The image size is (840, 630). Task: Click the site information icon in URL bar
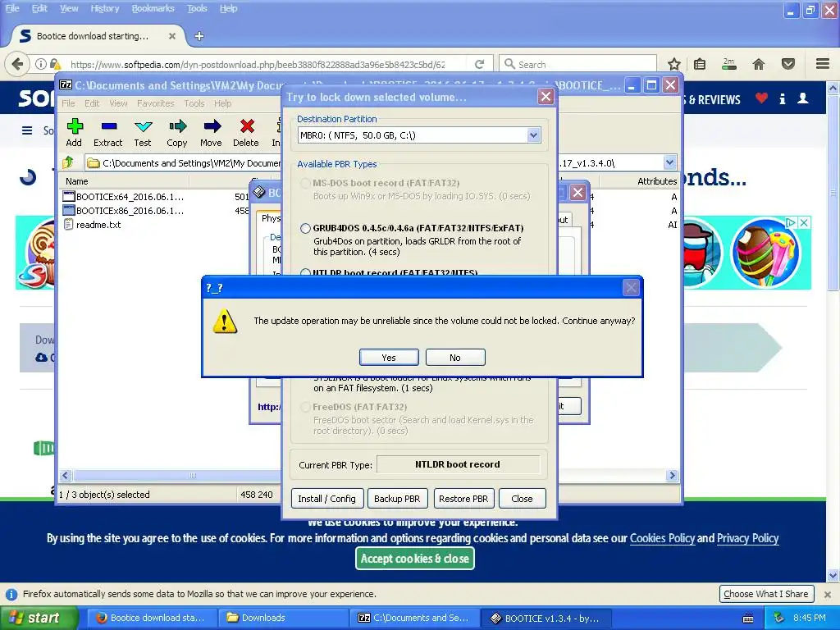41,64
